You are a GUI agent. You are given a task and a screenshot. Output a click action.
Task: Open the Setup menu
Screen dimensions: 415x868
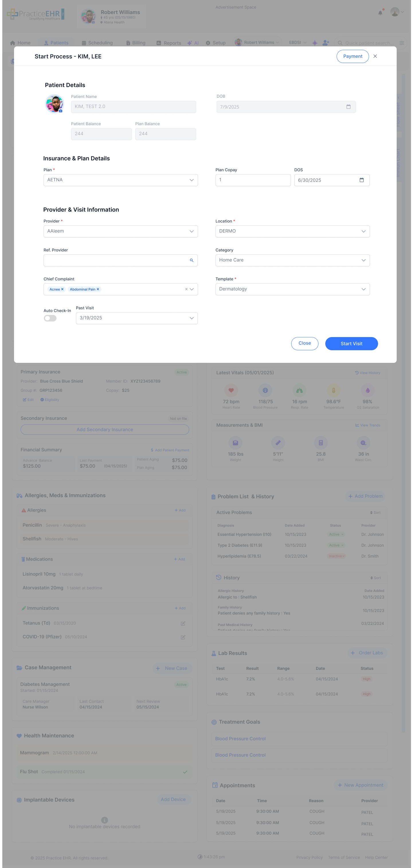click(216, 43)
